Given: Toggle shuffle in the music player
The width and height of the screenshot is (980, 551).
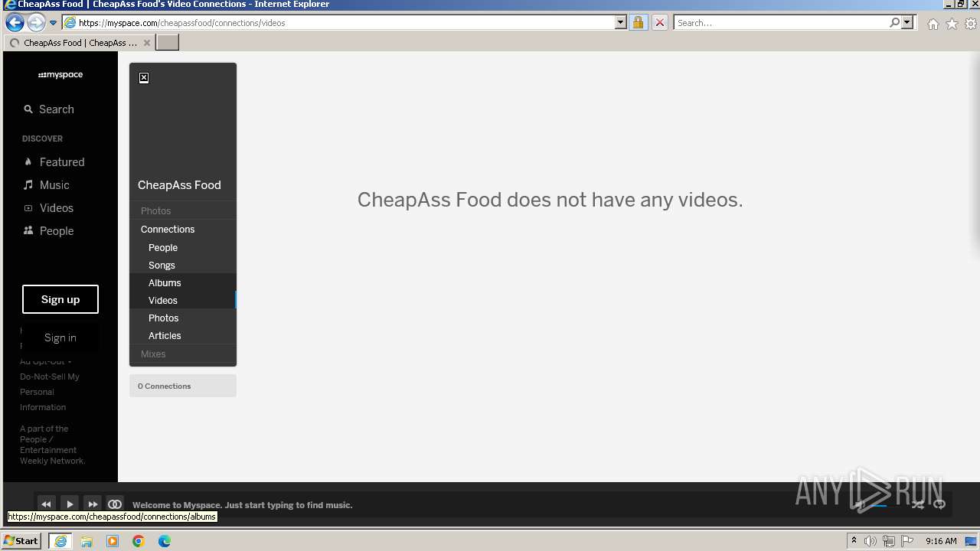Looking at the screenshot, I should (917, 504).
